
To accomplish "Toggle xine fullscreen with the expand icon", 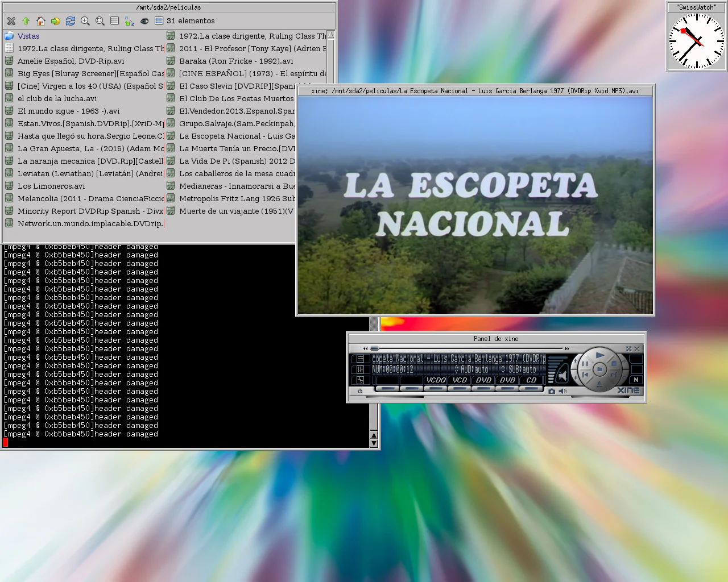I will pos(628,349).
